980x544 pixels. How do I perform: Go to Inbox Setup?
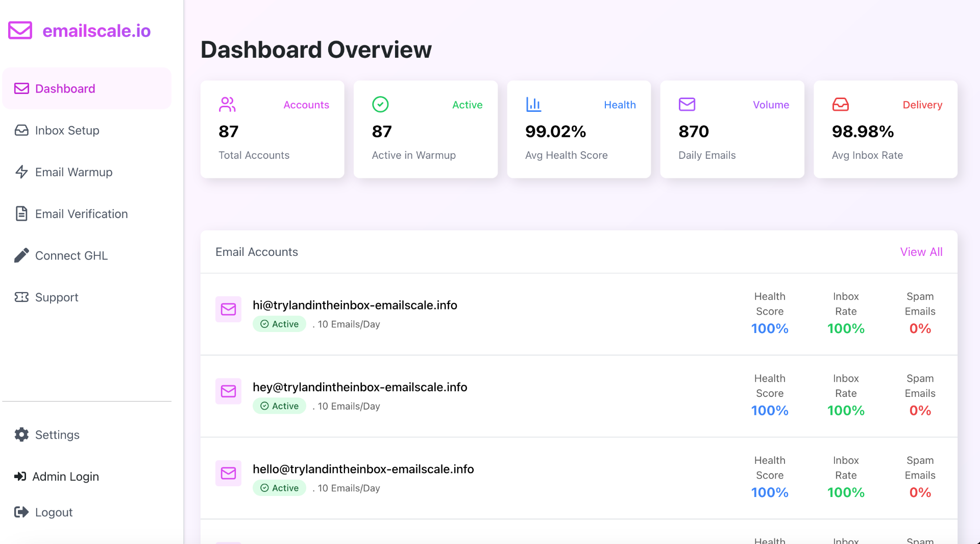(87, 130)
